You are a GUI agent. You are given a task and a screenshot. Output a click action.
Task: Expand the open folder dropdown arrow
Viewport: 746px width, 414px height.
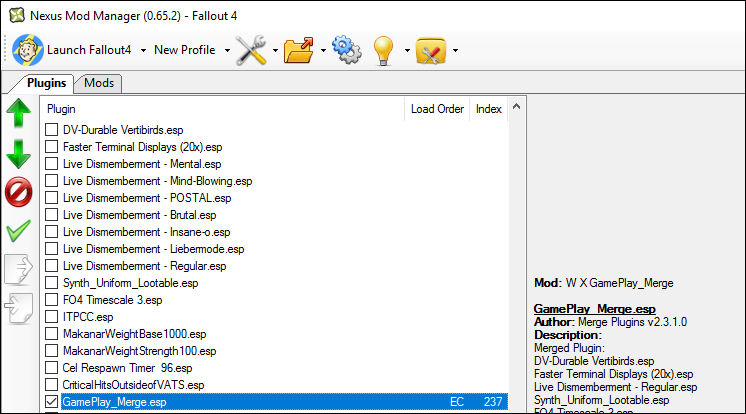click(x=323, y=50)
